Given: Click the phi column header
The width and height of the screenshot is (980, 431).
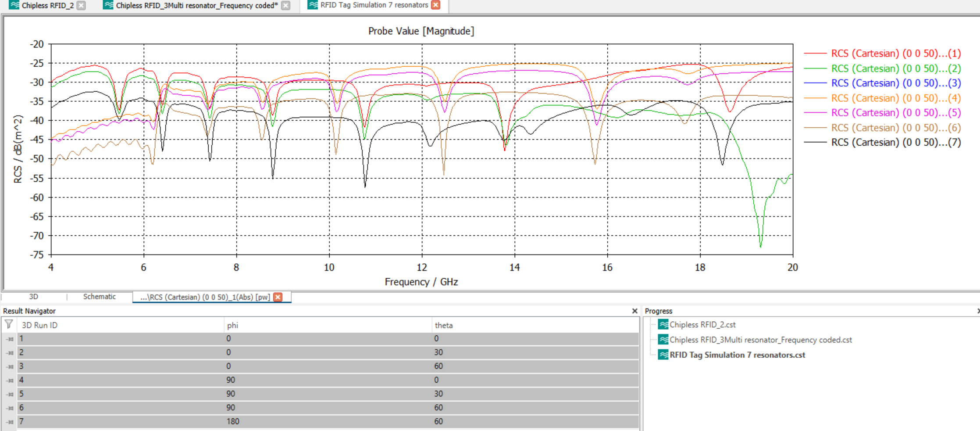Looking at the screenshot, I should click(232, 325).
